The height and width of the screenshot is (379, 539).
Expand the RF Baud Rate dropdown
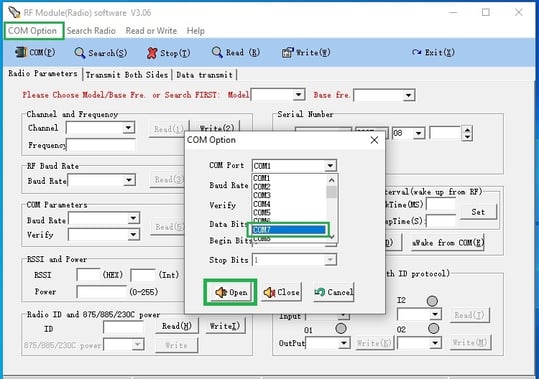click(x=129, y=180)
